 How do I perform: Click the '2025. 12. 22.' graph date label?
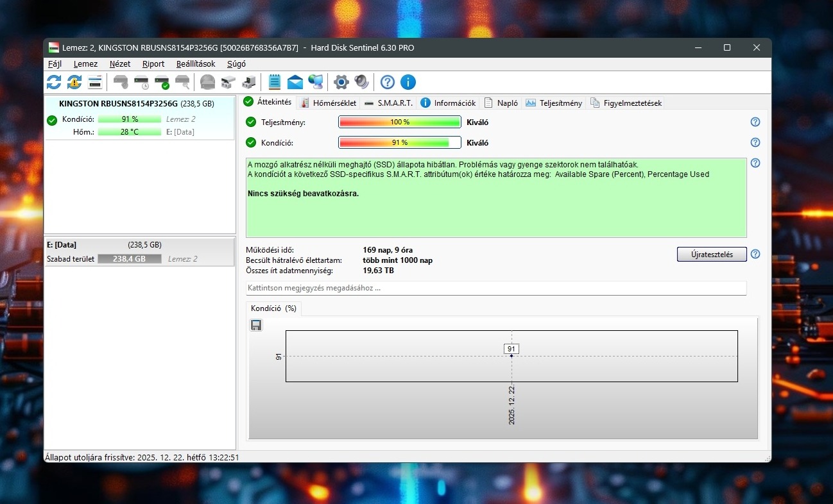512,405
